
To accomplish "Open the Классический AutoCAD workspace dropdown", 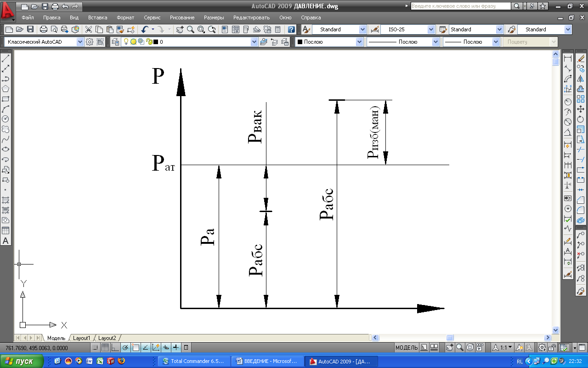I will [80, 42].
